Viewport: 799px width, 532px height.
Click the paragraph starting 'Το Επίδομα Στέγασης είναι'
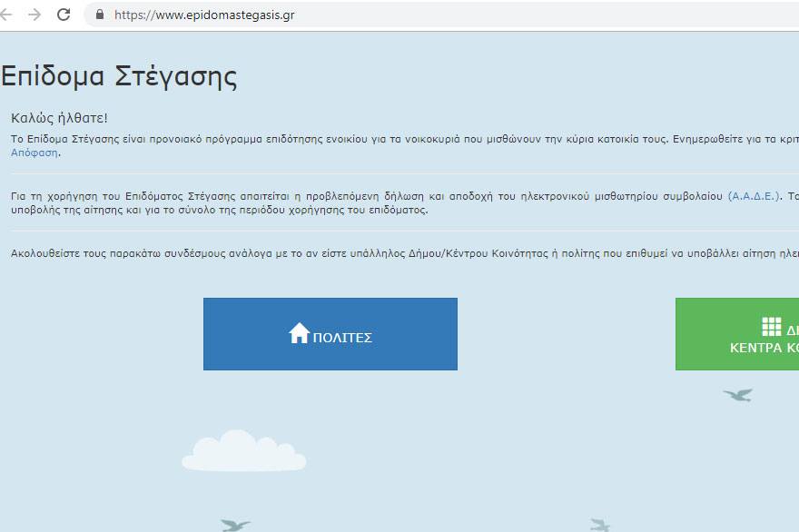(x=363, y=139)
